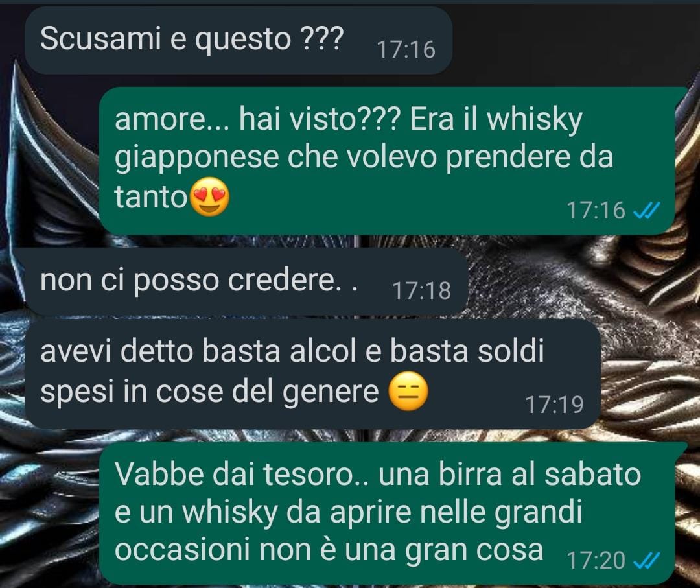Tap the words 'grandi occasioni' in last message
The height and width of the screenshot is (588, 700).
click(x=349, y=530)
